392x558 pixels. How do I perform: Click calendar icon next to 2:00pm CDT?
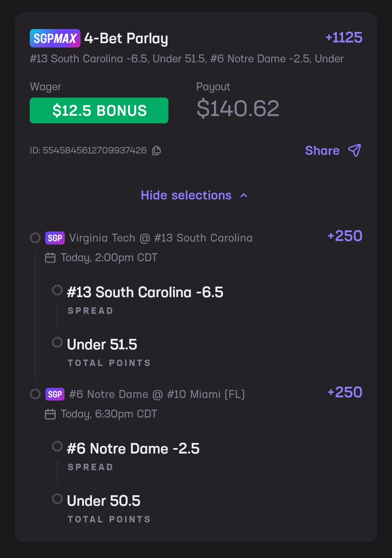click(50, 258)
